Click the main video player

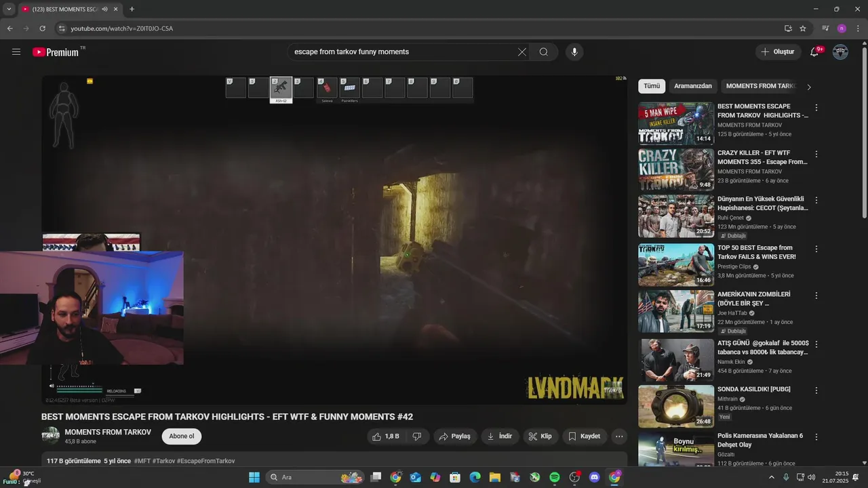point(334,240)
